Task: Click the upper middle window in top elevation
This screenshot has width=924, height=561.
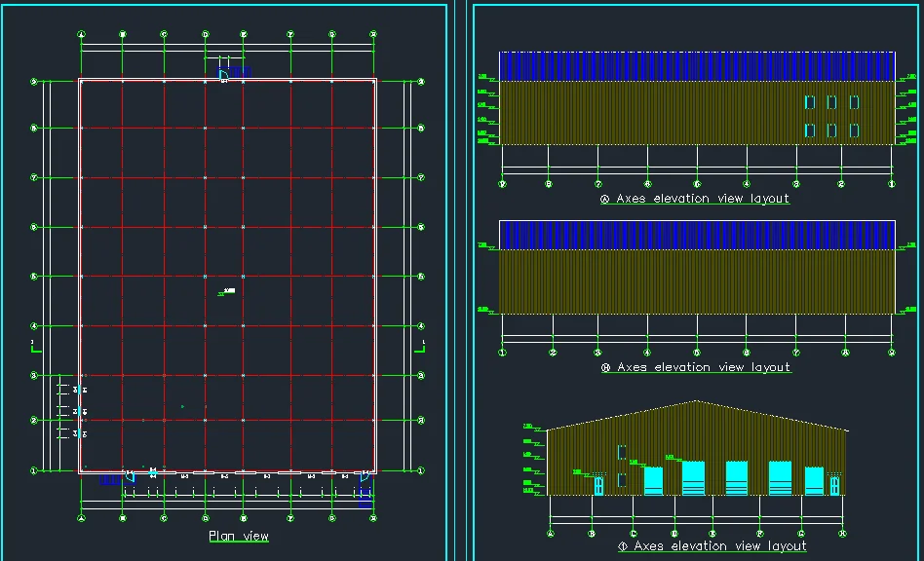Action: coord(831,102)
